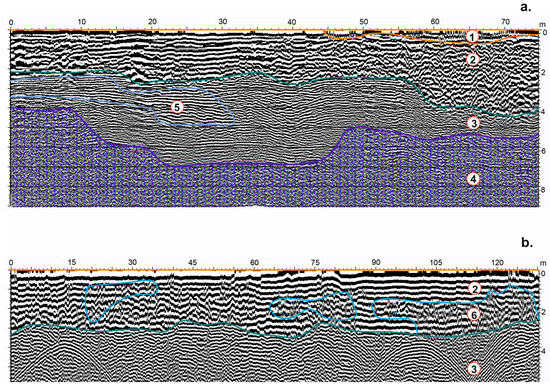Click depth label 8 beside panel a
Screen dimensions: 550x387
(x=544, y=190)
